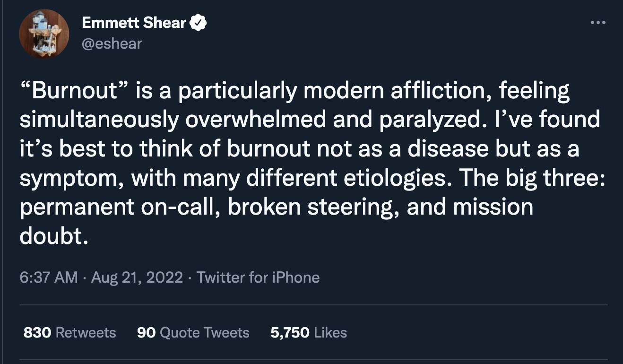
Task: View the 830 Retweets list
Action: pos(69,332)
